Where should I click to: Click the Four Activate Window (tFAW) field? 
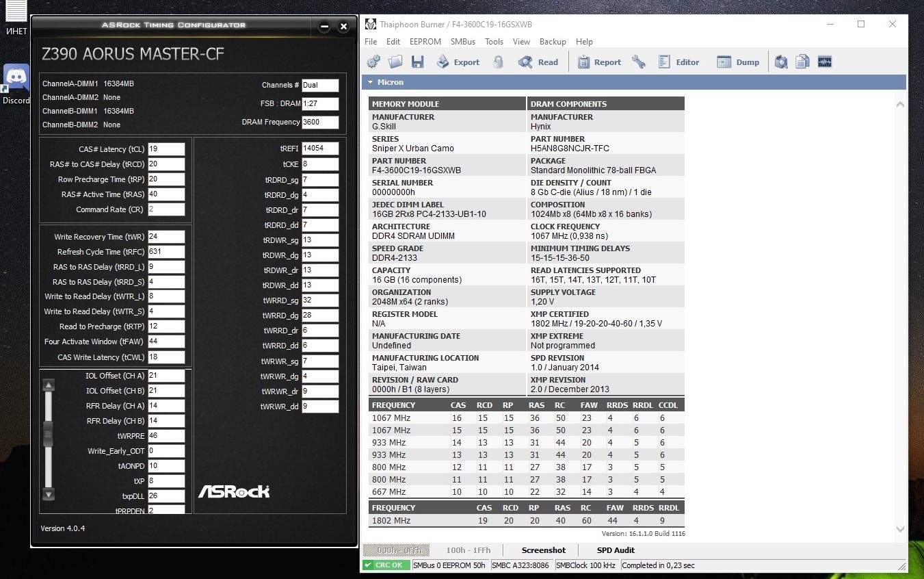click(166, 342)
